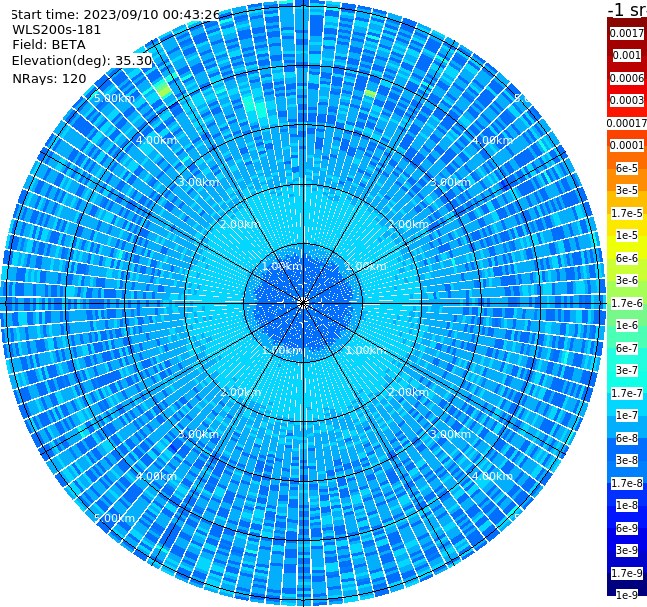The height and width of the screenshot is (607, 647).
Task: Select the 3e-8 colorbar label
Action: tap(627, 460)
